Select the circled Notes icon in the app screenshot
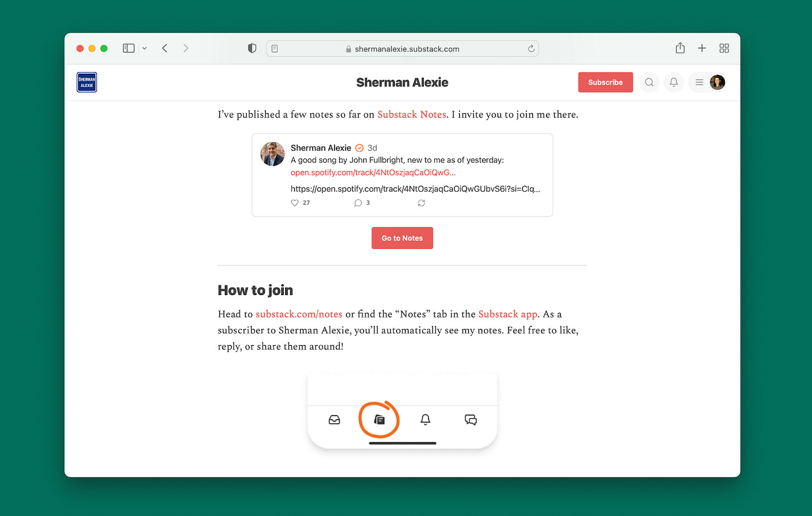 tap(379, 419)
